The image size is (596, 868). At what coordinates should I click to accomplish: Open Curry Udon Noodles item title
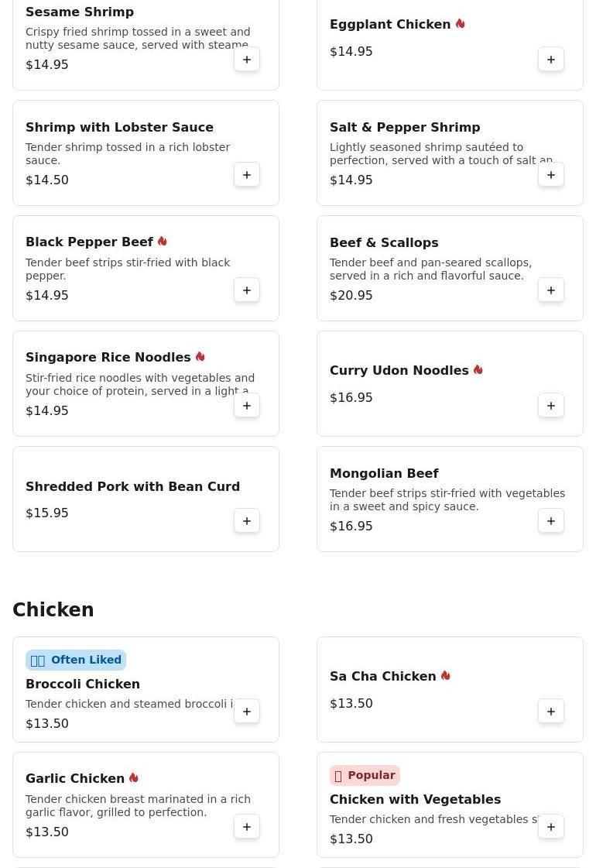pos(399,370)
